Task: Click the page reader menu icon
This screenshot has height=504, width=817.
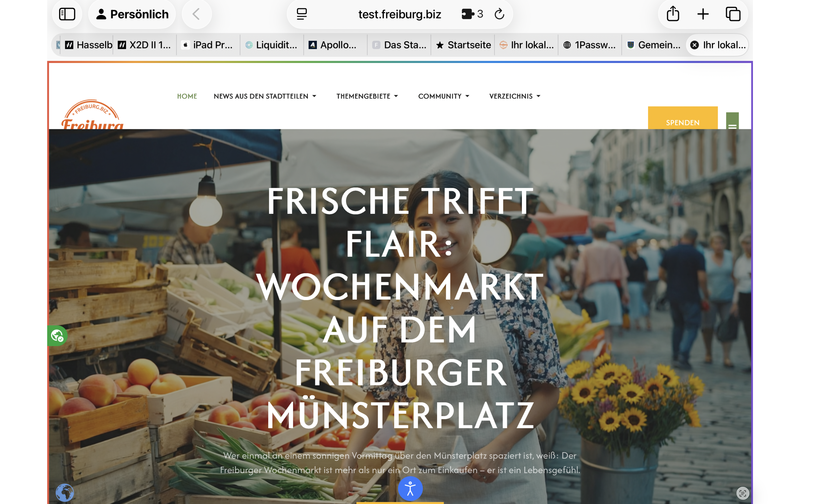Action: click(x=302, y=14)
